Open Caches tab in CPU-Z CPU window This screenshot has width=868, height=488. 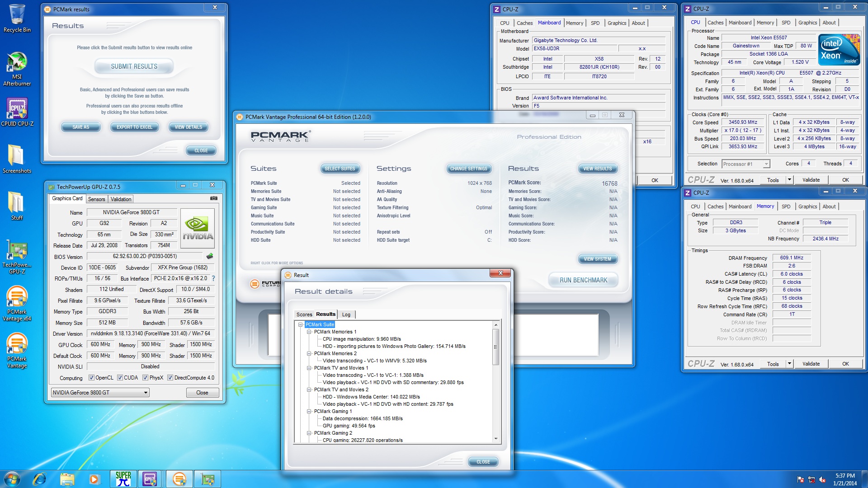point(715,23)
